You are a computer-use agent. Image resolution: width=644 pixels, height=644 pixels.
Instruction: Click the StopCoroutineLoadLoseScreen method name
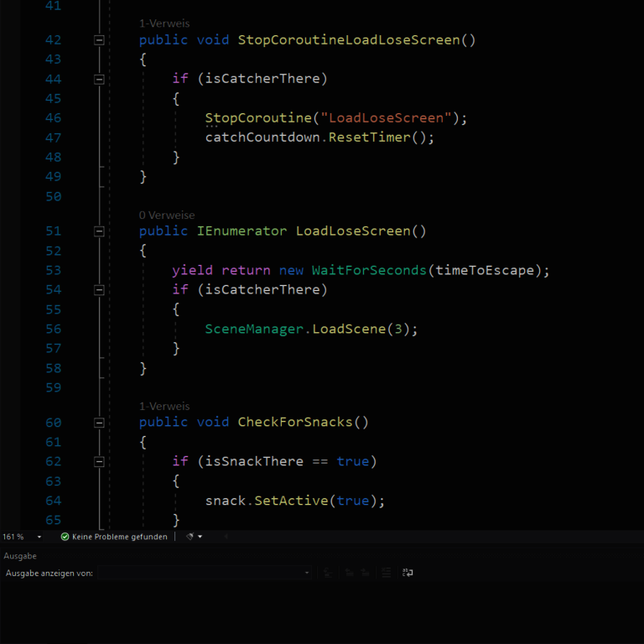[x=349, y=40]
